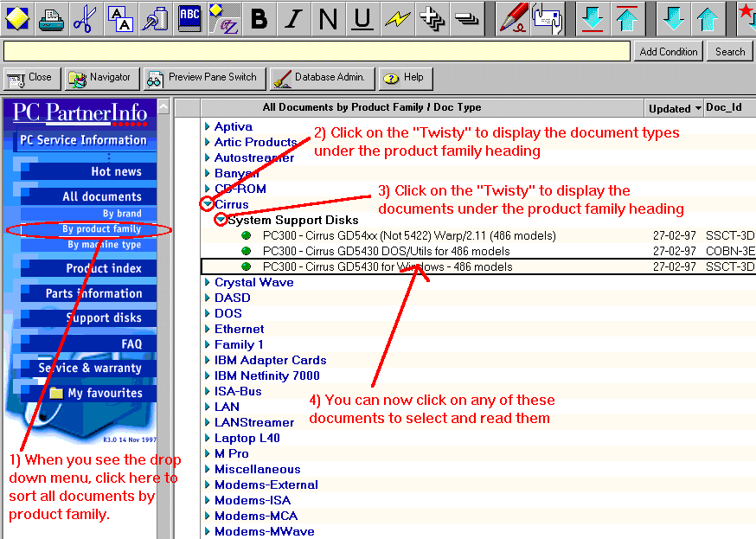Viewport: 756px width, 539px height.
Task: Click the Preview Pane Switch button
Action: click(204, 78)
